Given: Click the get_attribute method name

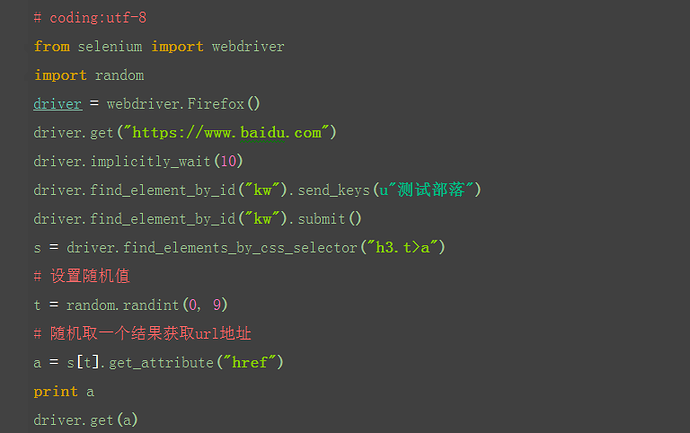Looking at the screenshot, I should [x=161, y=362].
